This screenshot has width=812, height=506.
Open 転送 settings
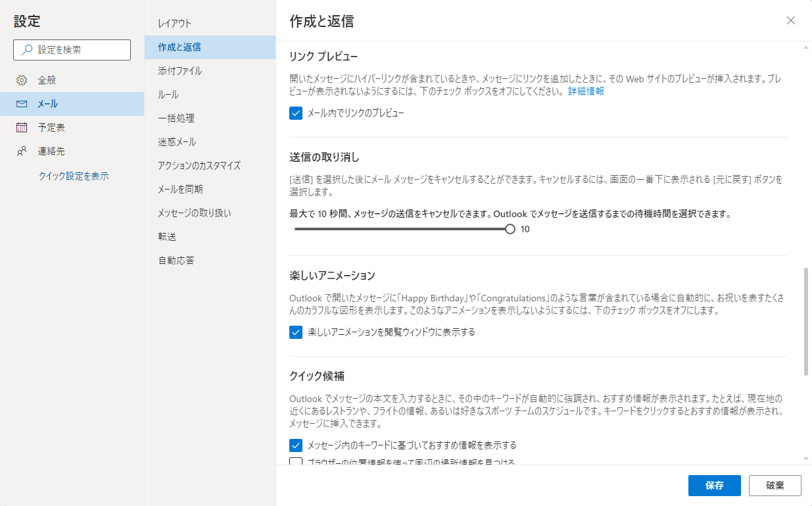tap(166, 236)
